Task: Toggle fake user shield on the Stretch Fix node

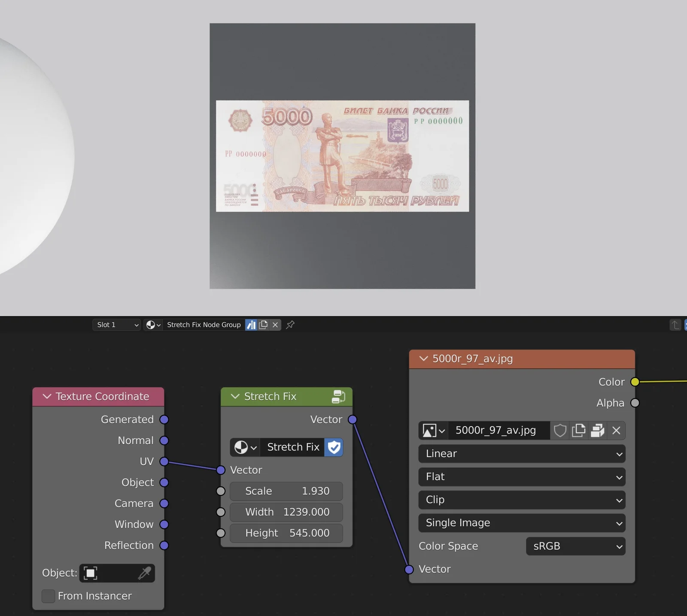Action: pos(334,447)
